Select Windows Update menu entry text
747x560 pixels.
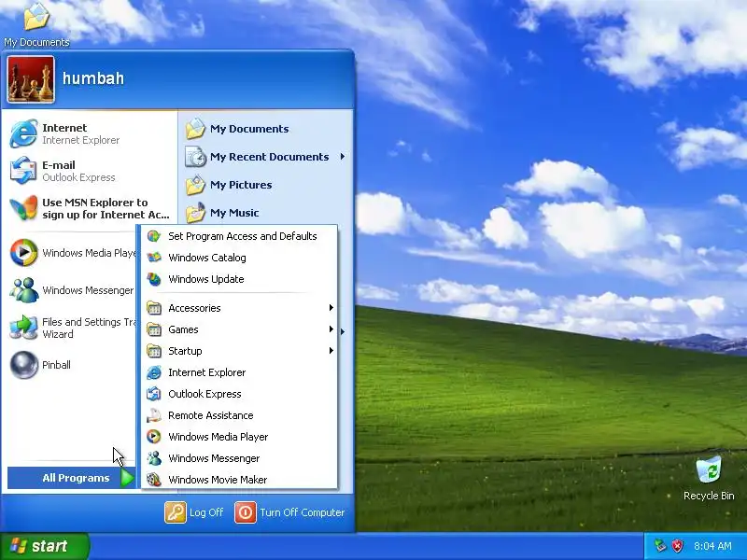click(206, 279)
